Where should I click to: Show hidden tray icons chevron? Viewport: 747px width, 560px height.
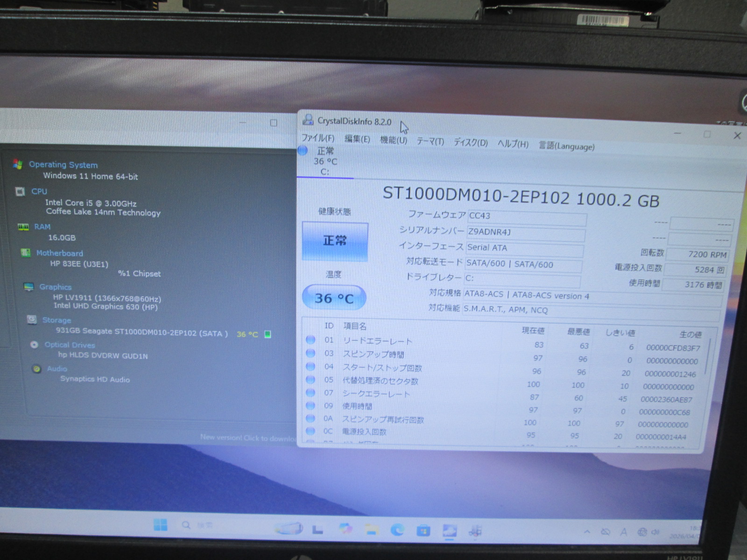tap(587, 532)
